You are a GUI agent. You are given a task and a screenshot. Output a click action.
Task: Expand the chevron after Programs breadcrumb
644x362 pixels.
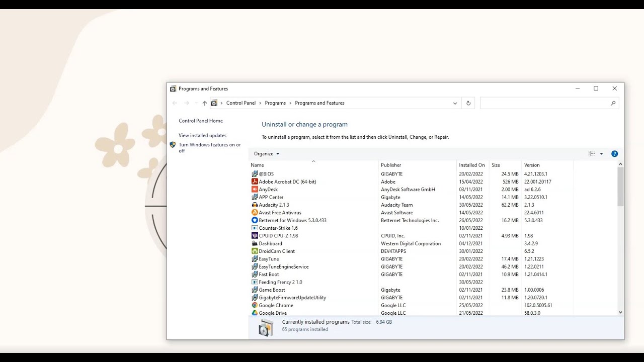click(290, 103)
